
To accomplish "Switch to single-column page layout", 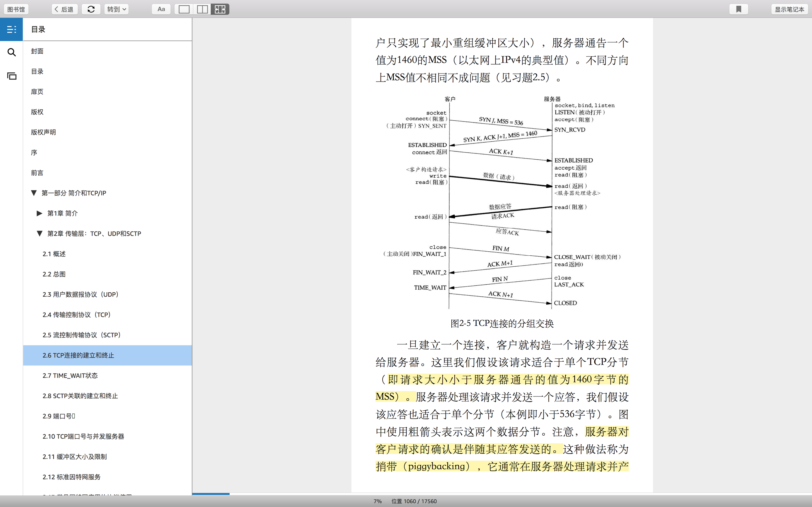I will coord(184,9).
